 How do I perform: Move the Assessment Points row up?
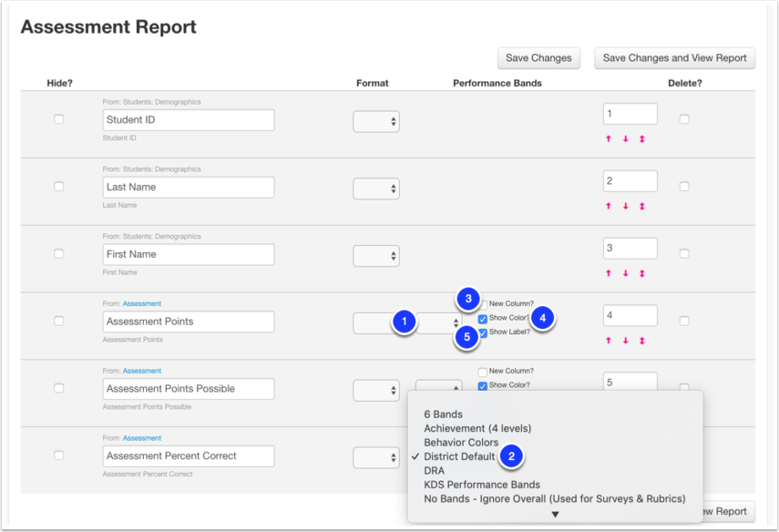tap(609, 338)
